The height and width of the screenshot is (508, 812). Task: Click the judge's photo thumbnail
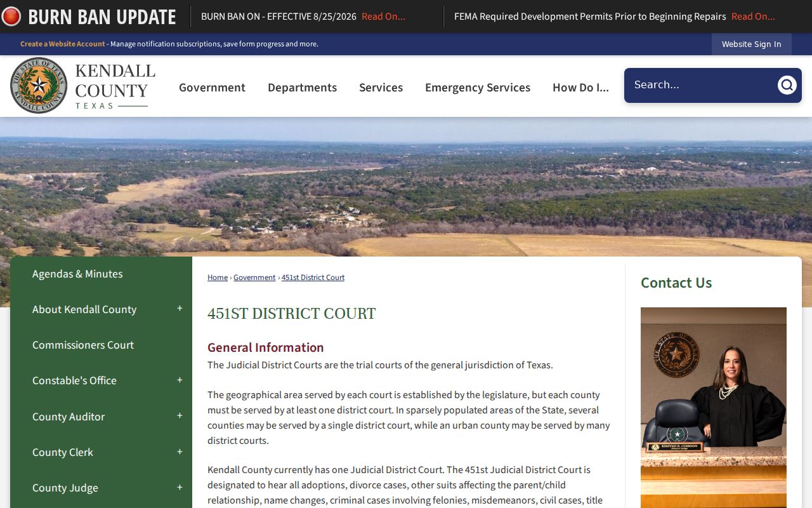(x=714, y=408)
